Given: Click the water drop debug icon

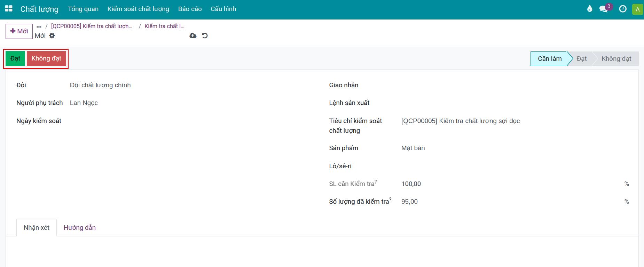Looking at the screenshot, I should click(589, 9).
